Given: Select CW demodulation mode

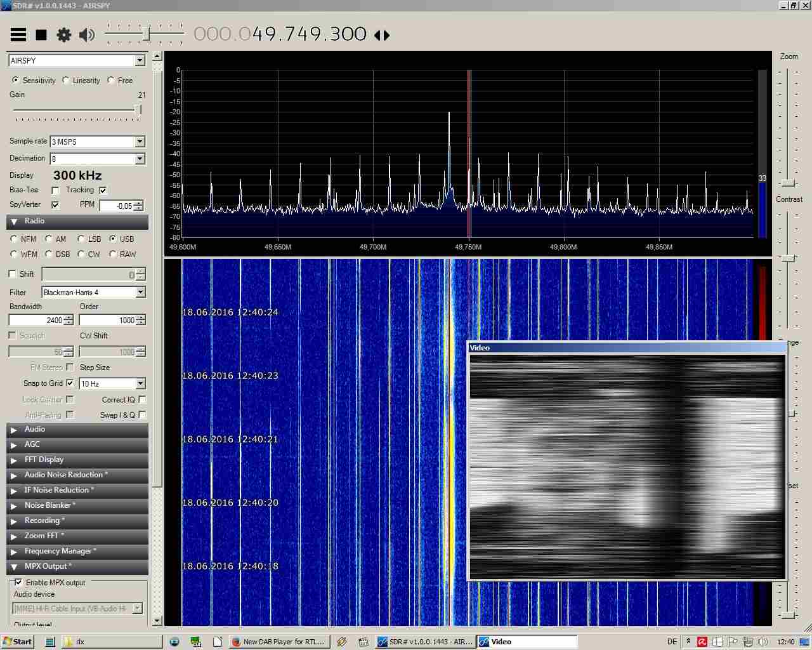Looking at the screenshot, I should click(x=81, y=255).
